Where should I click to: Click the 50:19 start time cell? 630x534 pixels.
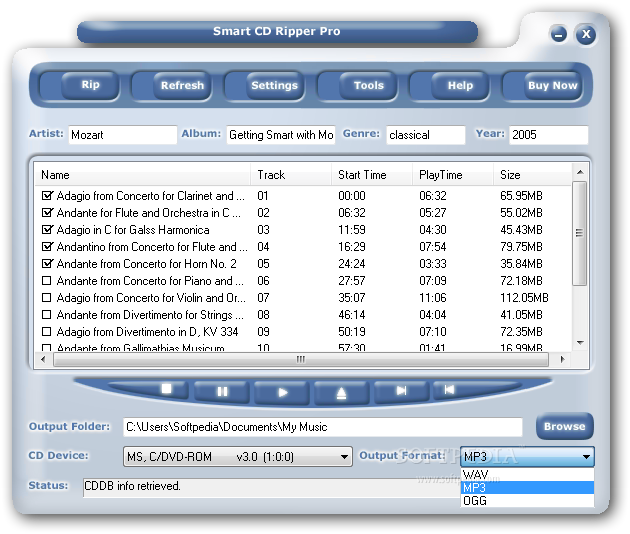[x=352, y=331]
